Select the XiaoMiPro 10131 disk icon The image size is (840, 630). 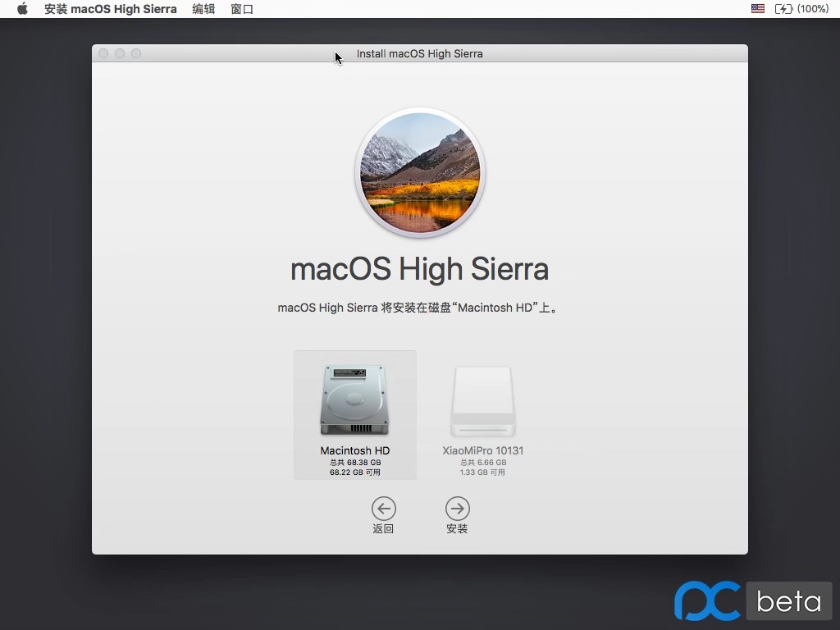[482, 400]
